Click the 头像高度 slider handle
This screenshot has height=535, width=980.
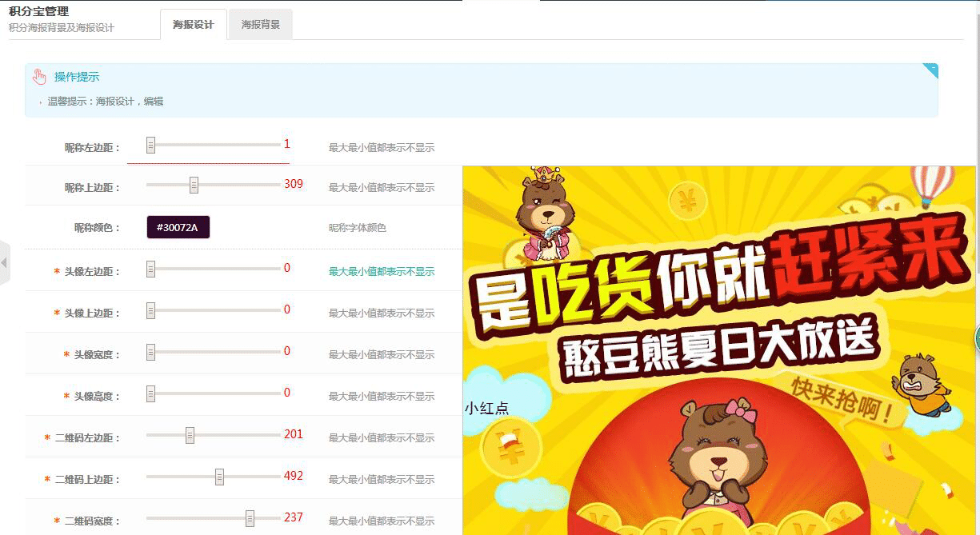pyautogui.click(x=150, y=393)
